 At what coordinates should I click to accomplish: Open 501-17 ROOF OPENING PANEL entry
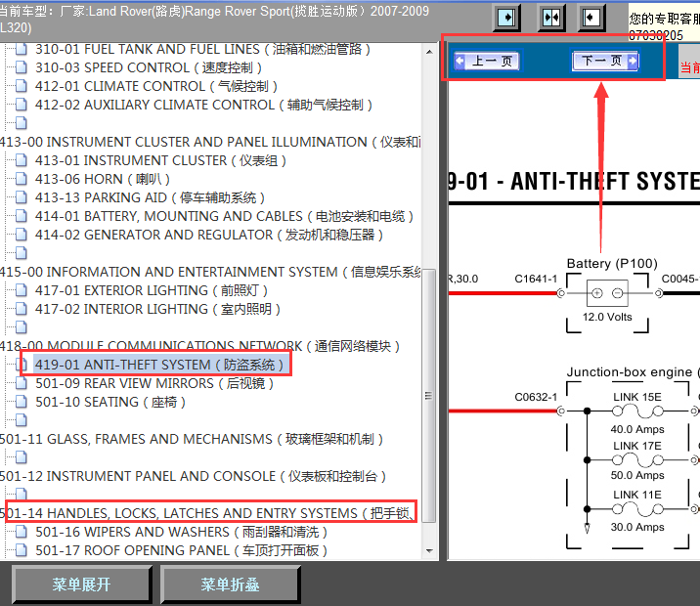pos(181,550)
